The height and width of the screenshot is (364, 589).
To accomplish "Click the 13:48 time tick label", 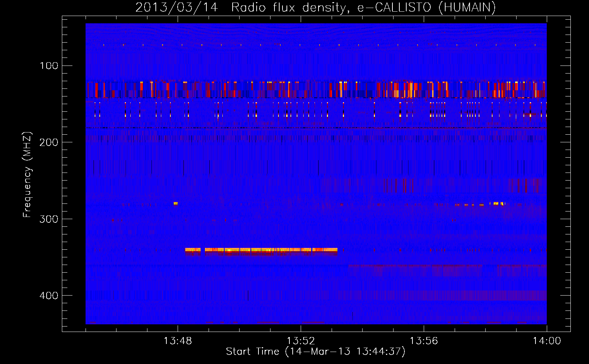I will tap(178, 341).
